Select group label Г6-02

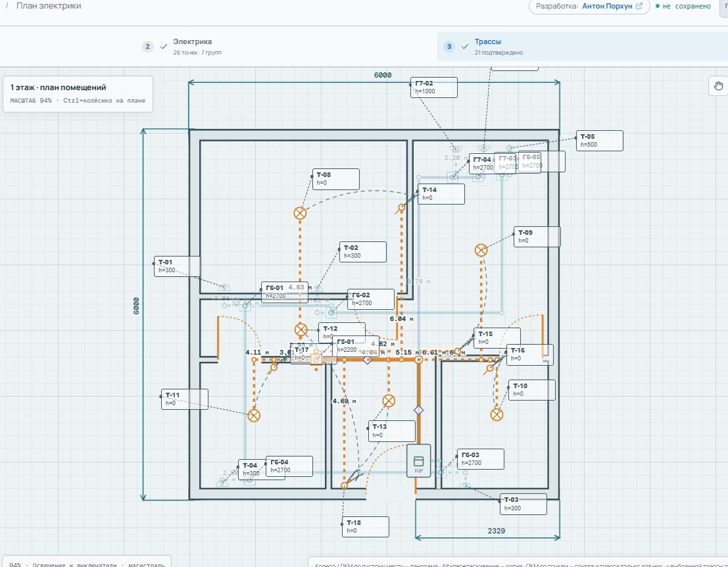point(371,299)
